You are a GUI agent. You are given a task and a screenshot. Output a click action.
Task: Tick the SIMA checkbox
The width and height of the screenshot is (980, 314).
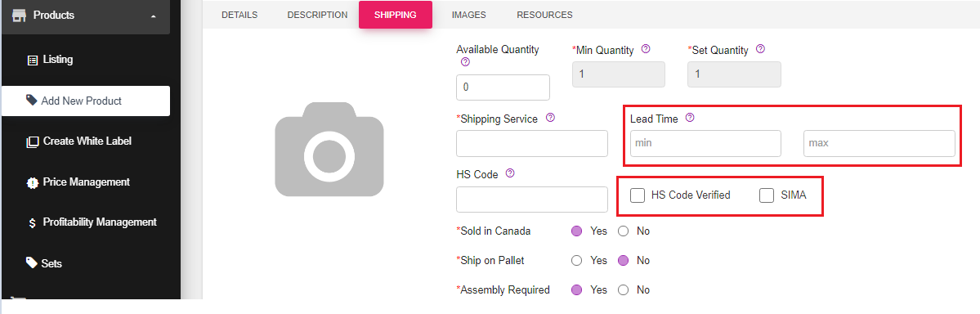coord(767,195)
